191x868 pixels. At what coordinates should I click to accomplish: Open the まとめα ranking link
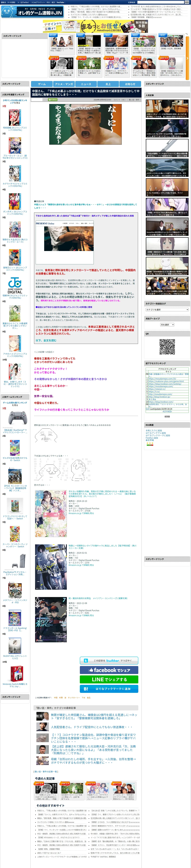click(152, 399)
